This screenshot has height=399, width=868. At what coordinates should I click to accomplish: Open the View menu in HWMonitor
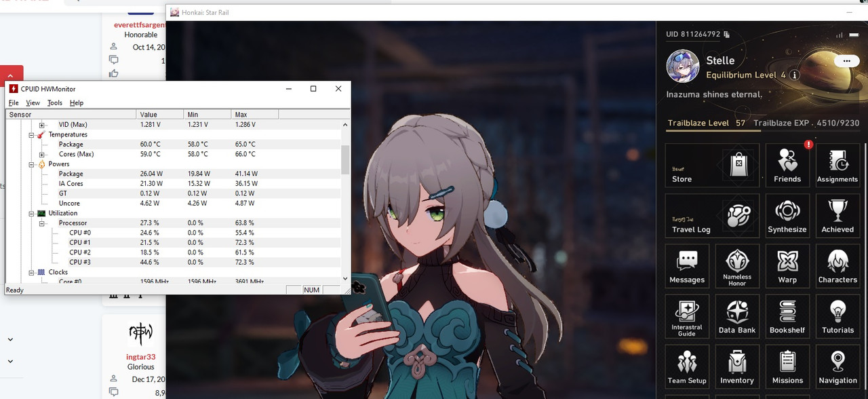[33, 103]
